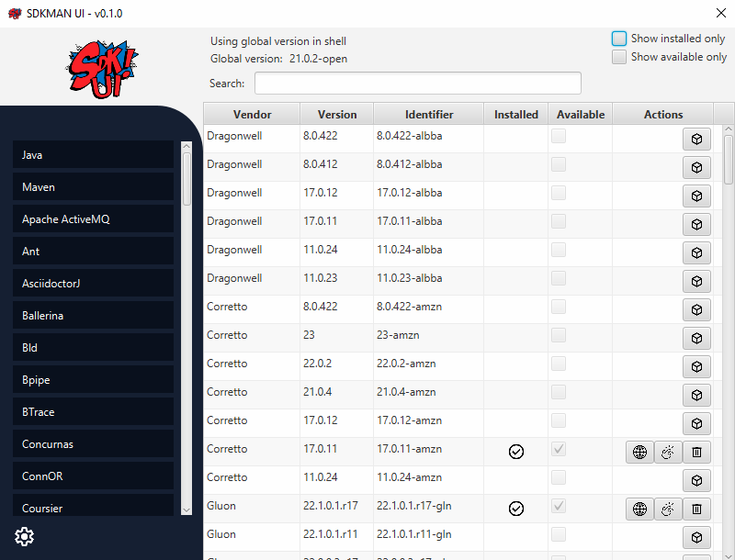Set Corretto 17.0.11-amzn as global version
The height and width of the screenshot is (560, 735).
[x=639, y=452]
